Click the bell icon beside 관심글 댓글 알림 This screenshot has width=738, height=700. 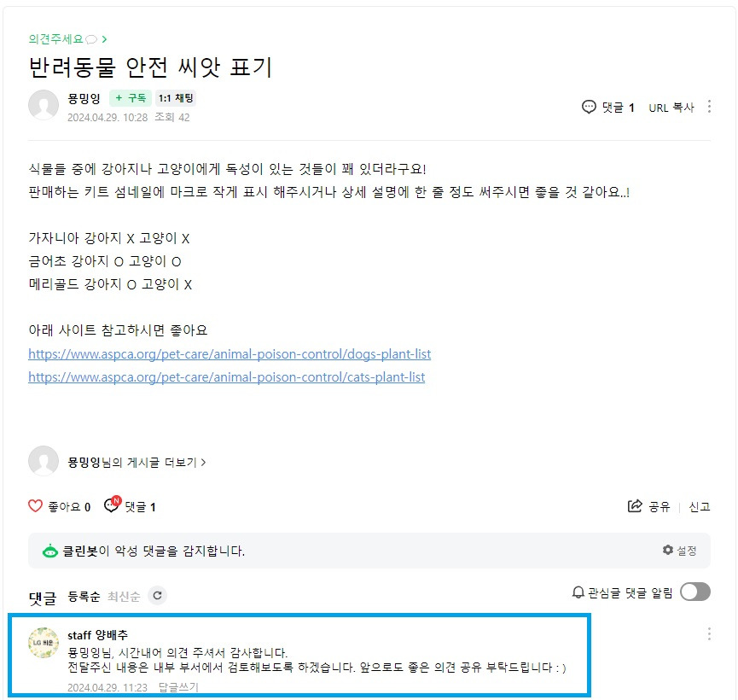[578, 592]
